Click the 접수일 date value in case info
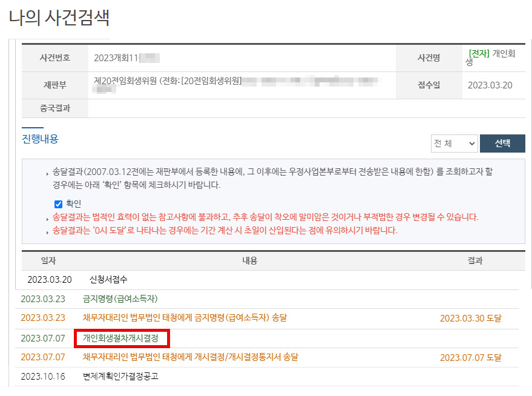 (x=490, y=85)
